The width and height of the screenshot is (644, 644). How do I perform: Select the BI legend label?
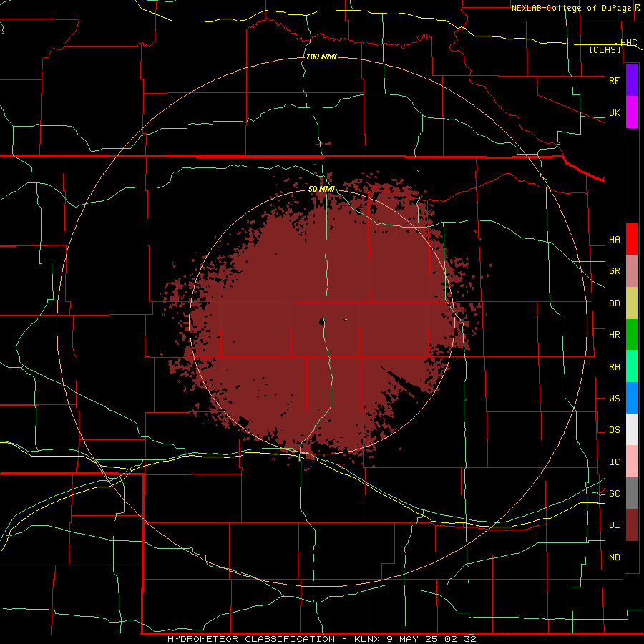tap(614, 525)
